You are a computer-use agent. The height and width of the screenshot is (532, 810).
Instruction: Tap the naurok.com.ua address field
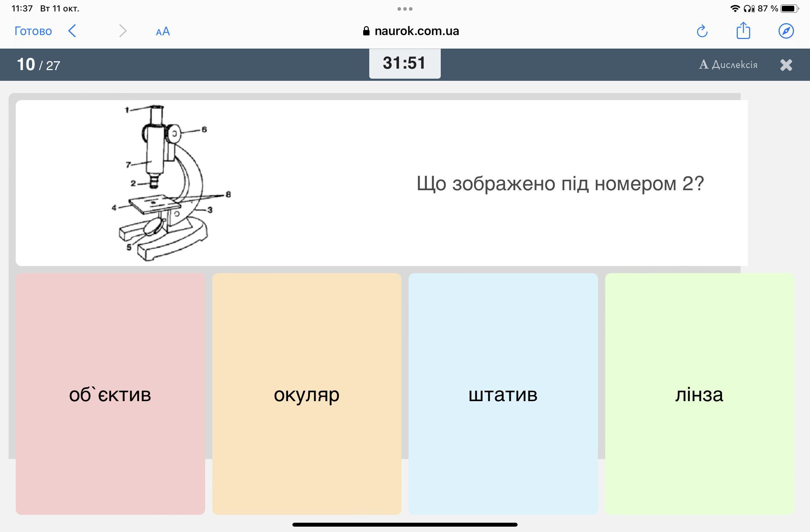pyautogui.click(x=416, y=31)
